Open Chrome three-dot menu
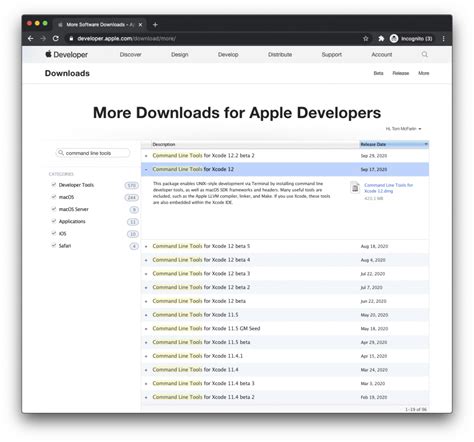The image size is (474, 442). pos(444,39)
